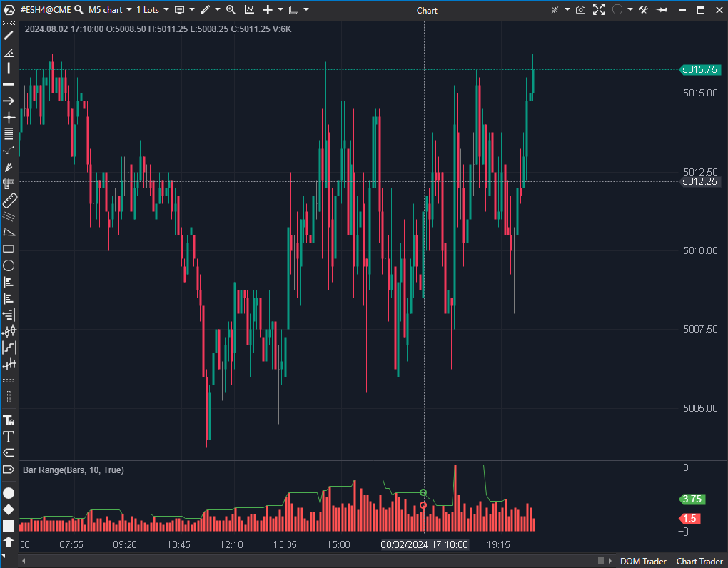Select the crosshair cross-line tool
Image resolution: width=728 pixels, height=568 pixels.
(9, 118)
